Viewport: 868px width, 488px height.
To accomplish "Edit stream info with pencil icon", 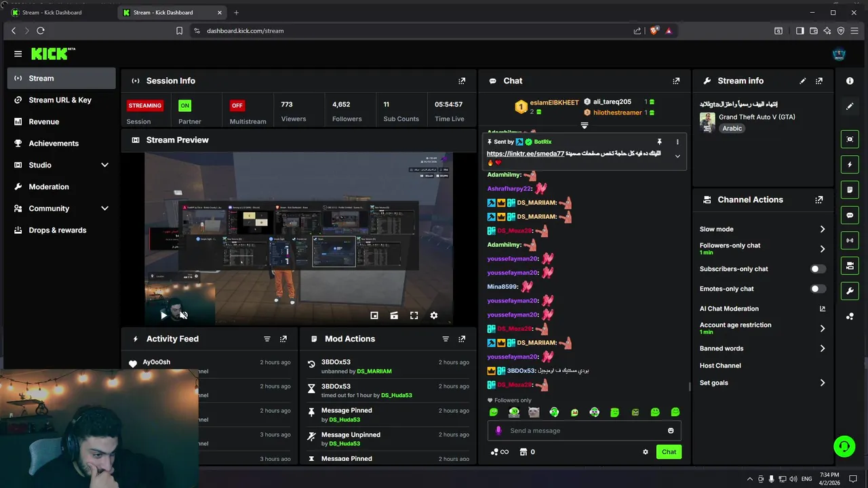I will (803, 81).
